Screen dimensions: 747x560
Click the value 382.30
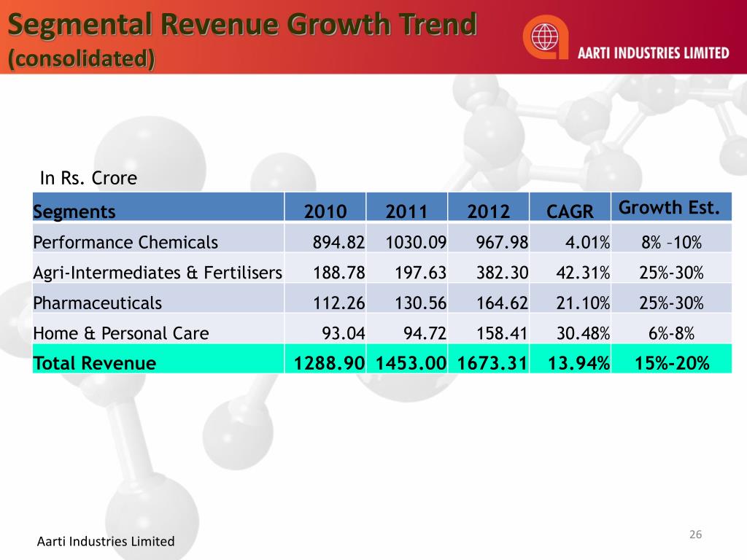[x=502, y=273]
